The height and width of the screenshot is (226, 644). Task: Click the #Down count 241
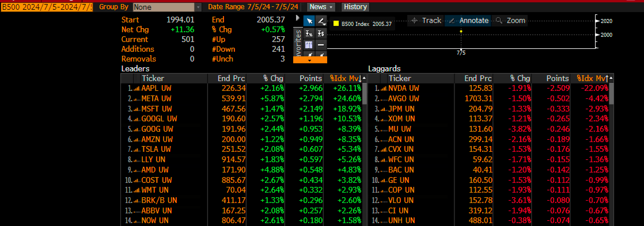pos(278,49)
